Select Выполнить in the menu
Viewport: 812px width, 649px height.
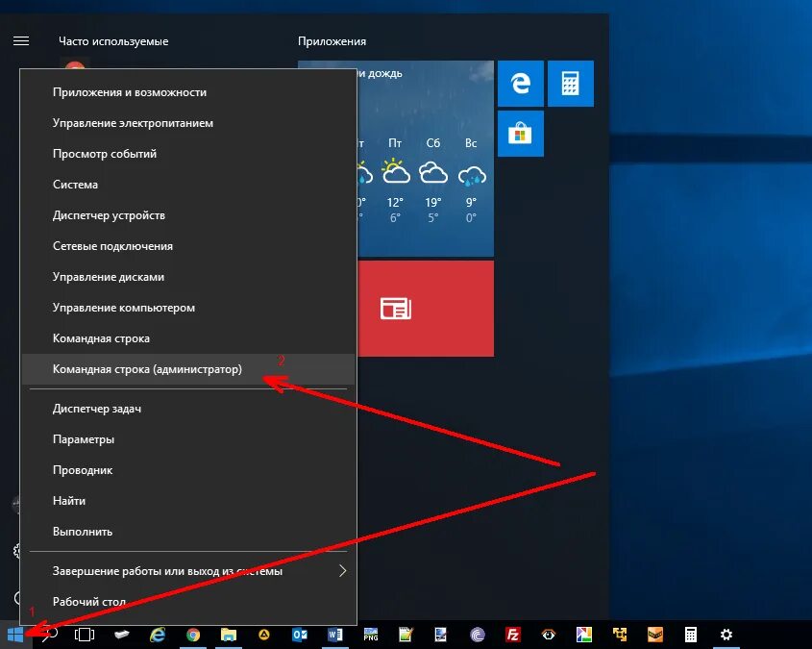(x=188, y=532)
